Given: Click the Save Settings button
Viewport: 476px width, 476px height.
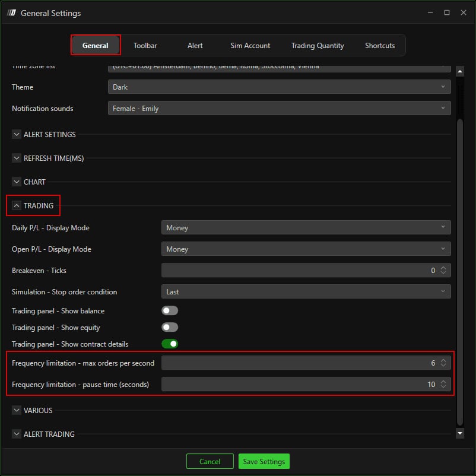Looking at the screenshot, I should [264, 461].
